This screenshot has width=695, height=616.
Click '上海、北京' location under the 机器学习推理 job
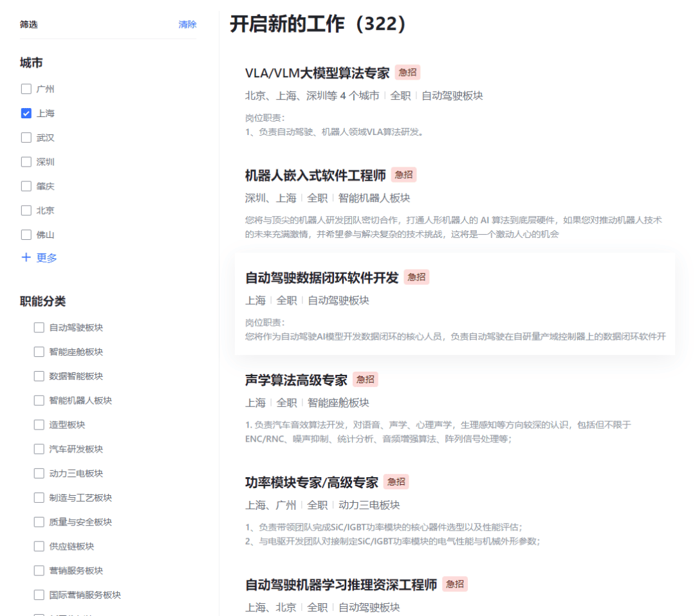(270, 607)
